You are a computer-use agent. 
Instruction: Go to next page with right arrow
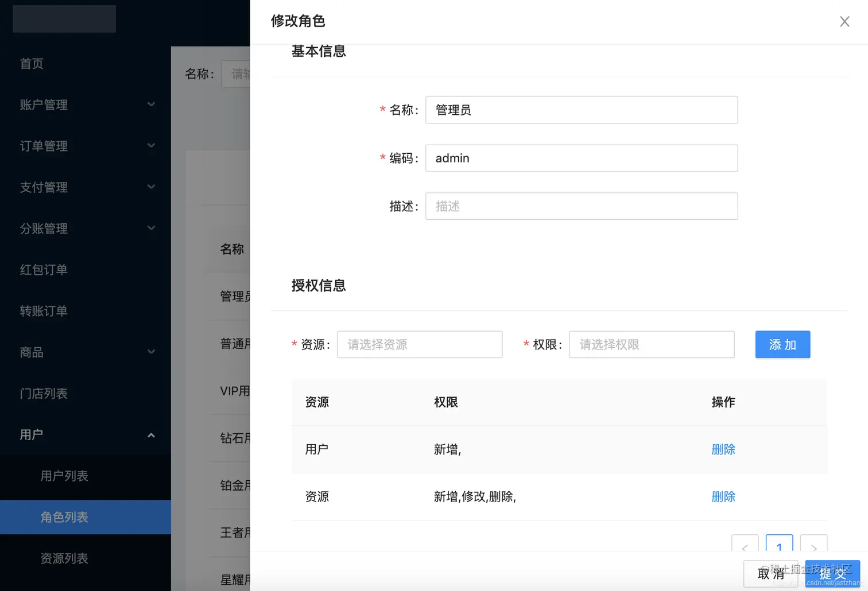coord(813,548)
